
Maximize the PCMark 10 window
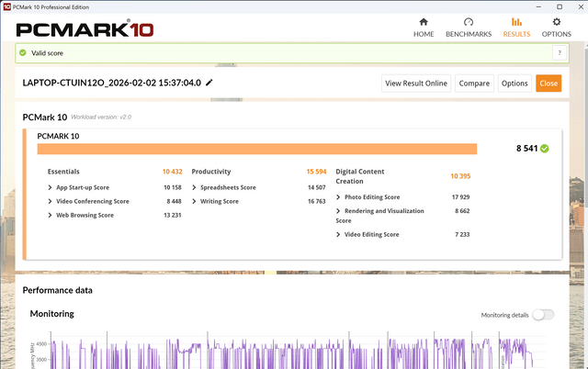tap(560, 6)
